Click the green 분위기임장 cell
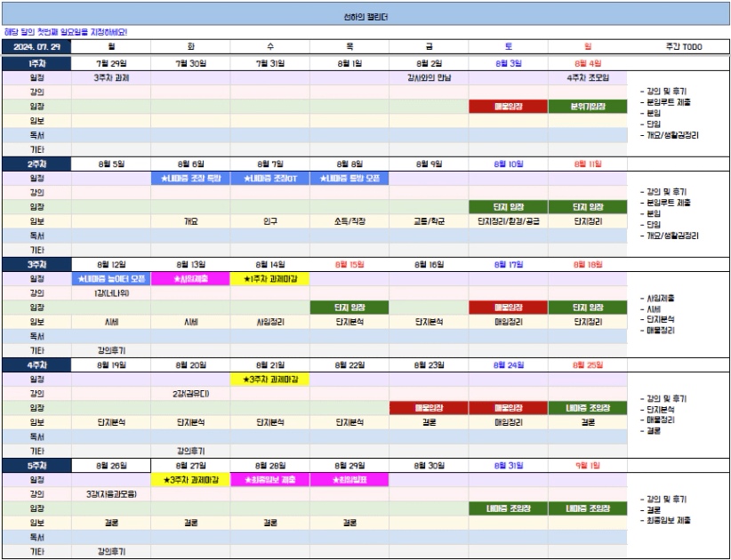 587,107
